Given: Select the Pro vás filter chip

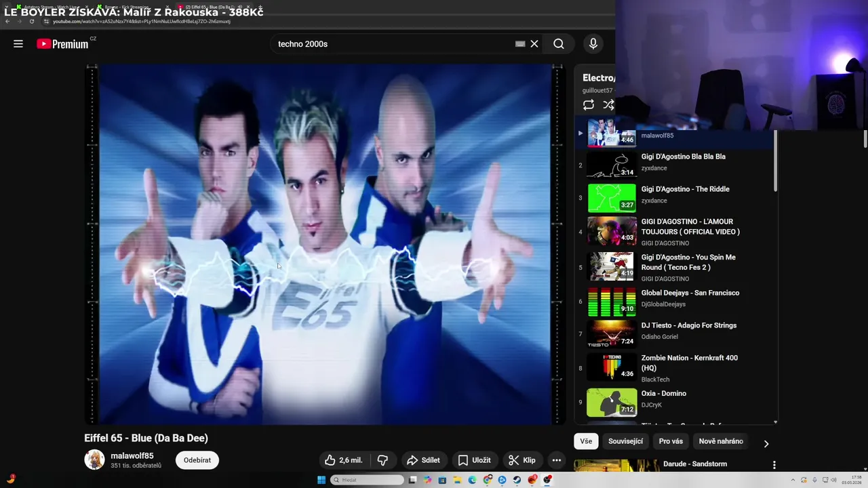Looking at the screenshot, I should [x=671, y=441].
